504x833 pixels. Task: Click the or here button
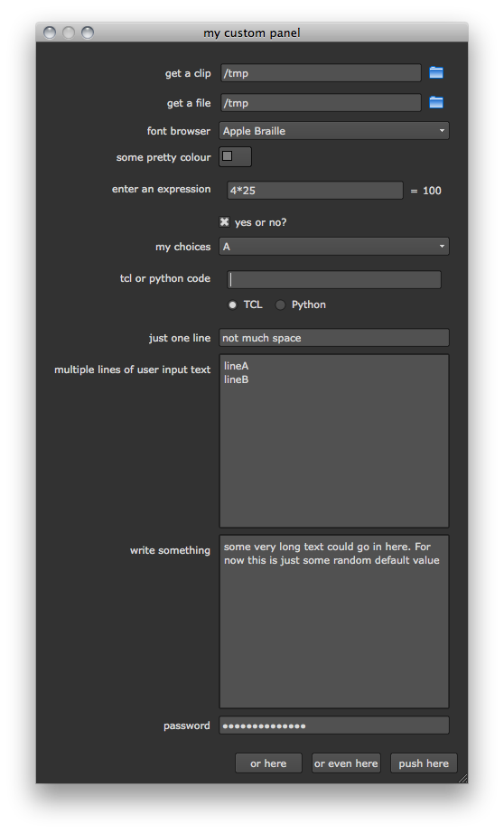[x=269, y=763]
